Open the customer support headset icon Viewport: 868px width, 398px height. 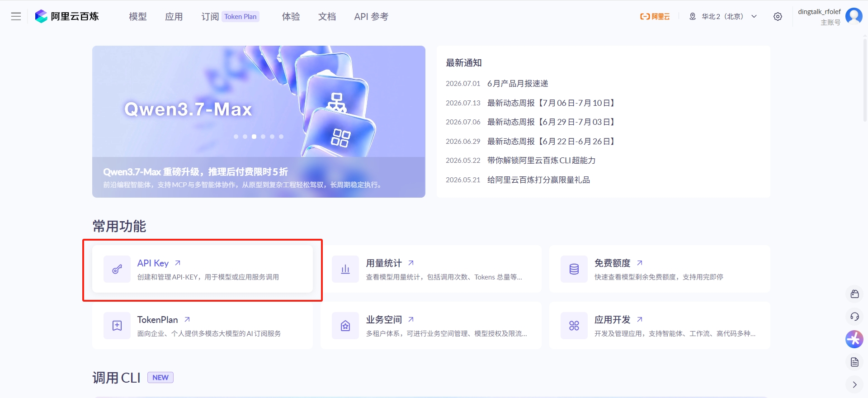[x=854, y=317]
